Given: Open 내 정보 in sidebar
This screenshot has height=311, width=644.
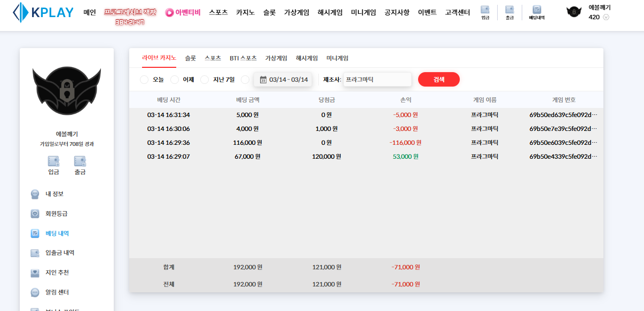Looking at the screenshot, I should 54,194.
